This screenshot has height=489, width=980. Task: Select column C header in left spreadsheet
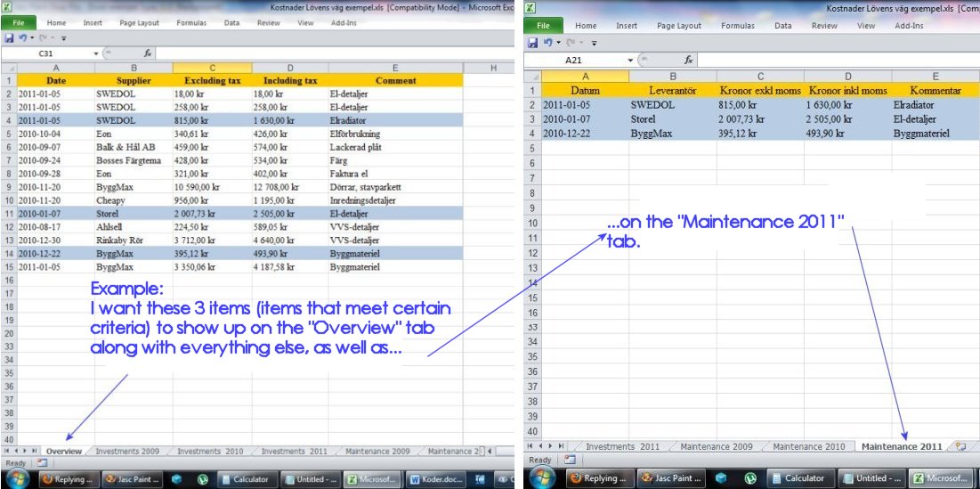pos(213,68)
